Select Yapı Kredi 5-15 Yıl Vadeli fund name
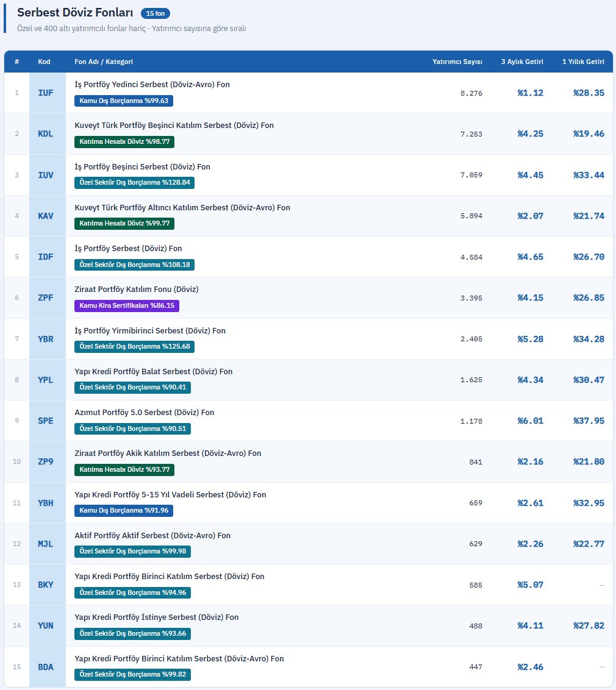The image size is (616, 690). click(170, 495)
